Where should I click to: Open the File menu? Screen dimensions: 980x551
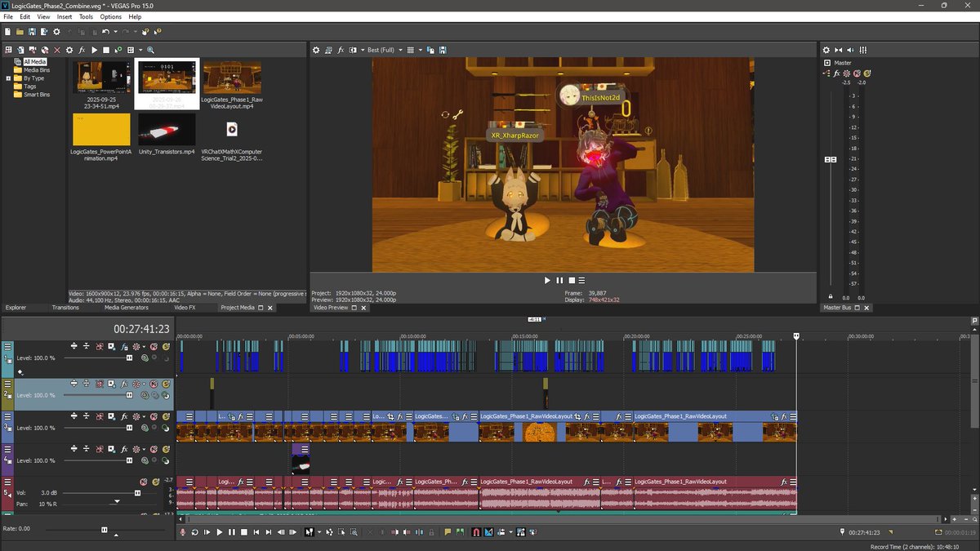pos(8,16)
